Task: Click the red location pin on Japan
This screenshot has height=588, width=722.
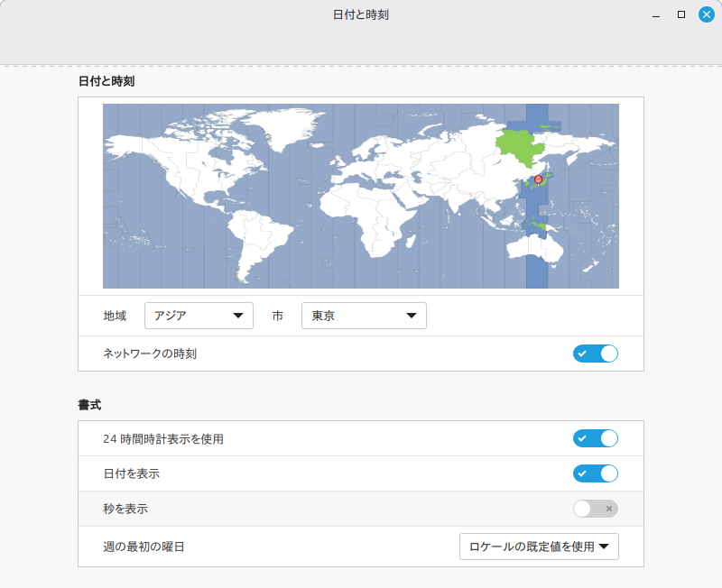Action: (x=539, y=179)
